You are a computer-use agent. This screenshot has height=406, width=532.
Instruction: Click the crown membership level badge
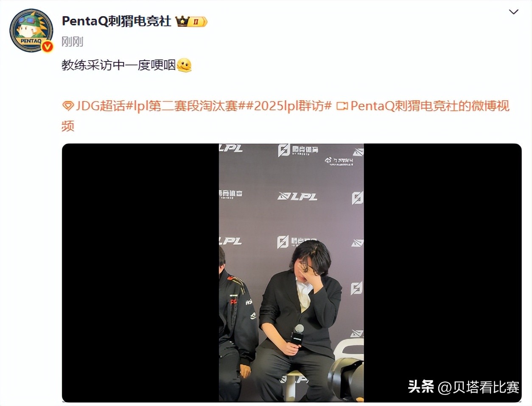coord(192,21)
